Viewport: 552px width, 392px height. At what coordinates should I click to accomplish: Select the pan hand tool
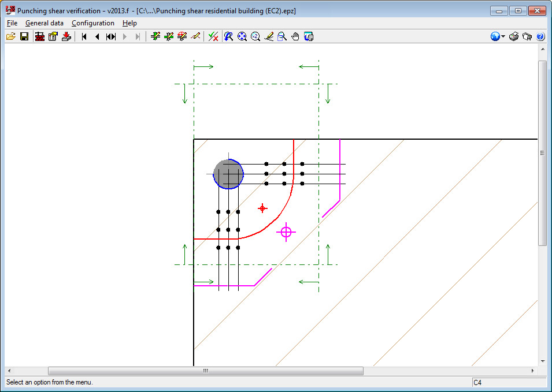click(x=295, y=36)
